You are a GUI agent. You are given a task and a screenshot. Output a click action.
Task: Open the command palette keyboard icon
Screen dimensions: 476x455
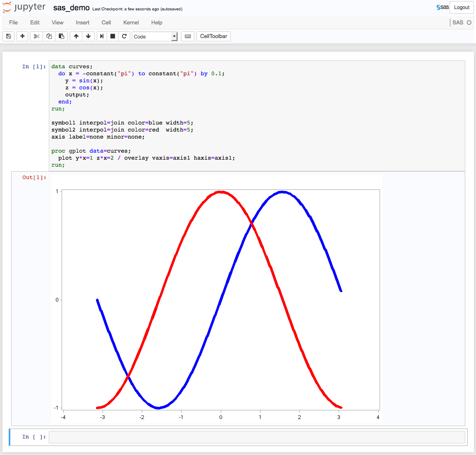(x=188, y=36)
